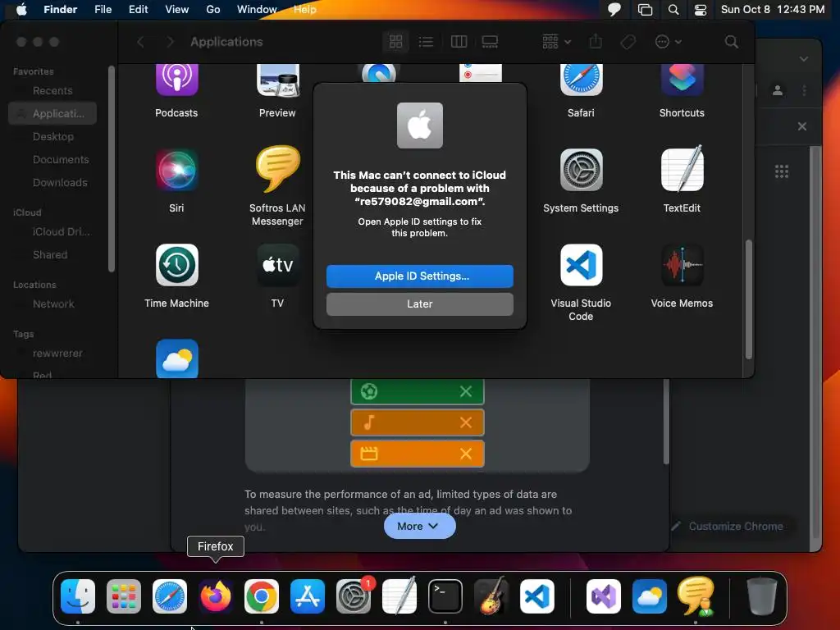Select Documents in Finder sidebar
Screen dimensions: 840x630
[52, 160]
